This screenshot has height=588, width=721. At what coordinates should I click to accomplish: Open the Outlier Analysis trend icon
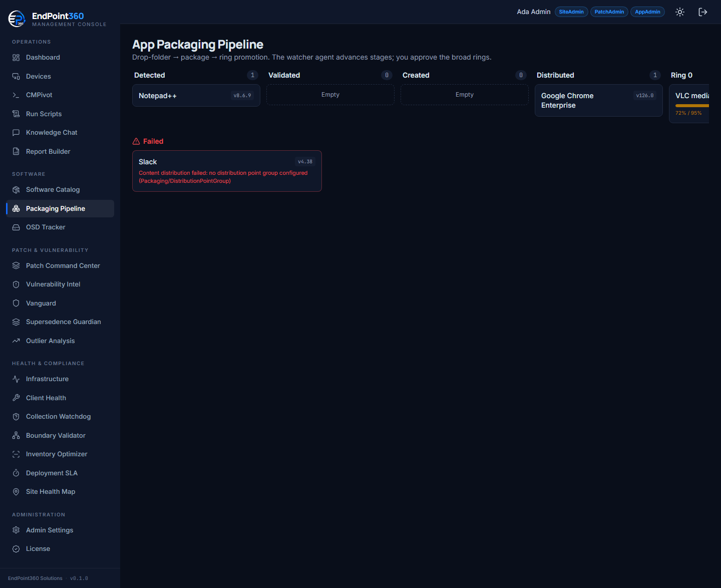(x=16, y=341)
